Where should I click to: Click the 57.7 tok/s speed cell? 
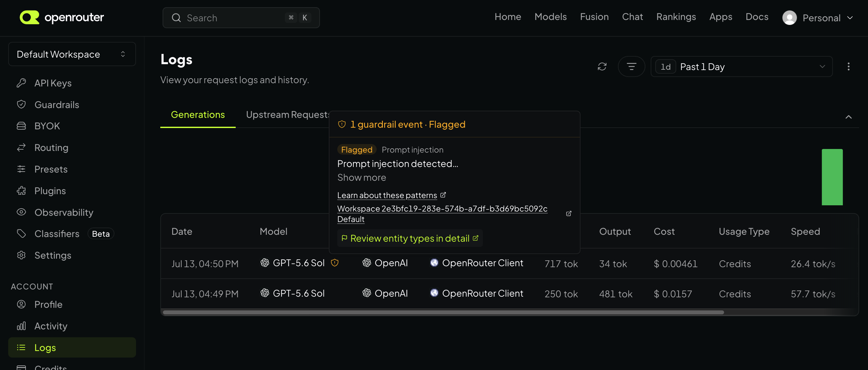coord(813,294)
